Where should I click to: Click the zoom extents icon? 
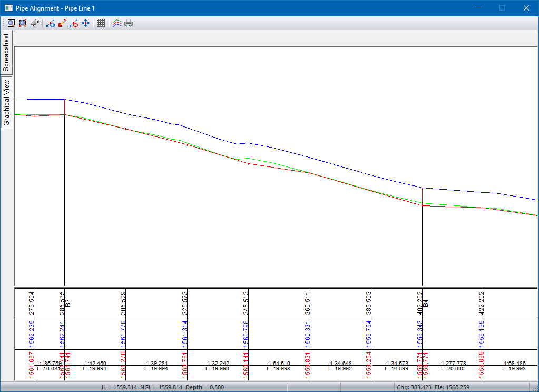(x=23, y=23)
